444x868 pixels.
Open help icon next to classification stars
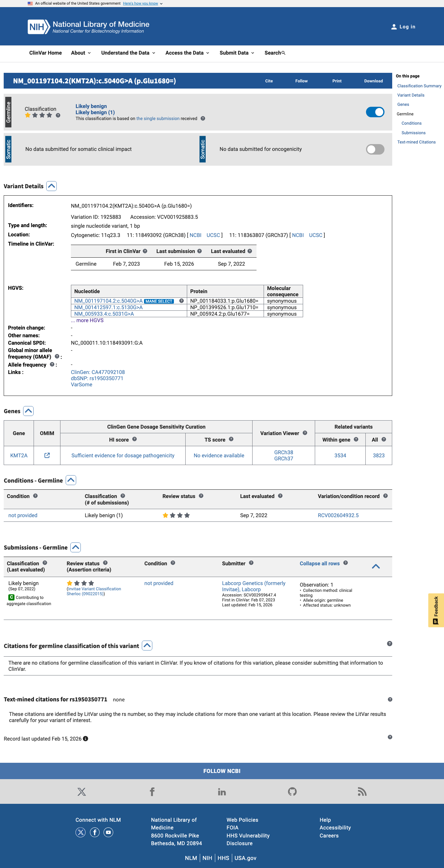point(58,115)
